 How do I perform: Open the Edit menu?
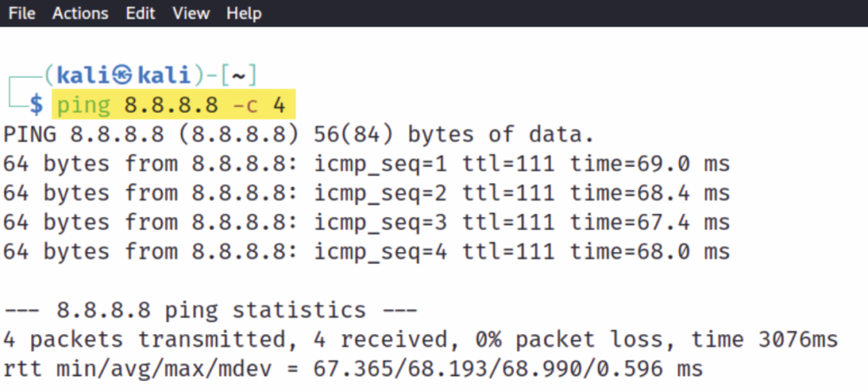click(141, 14)
